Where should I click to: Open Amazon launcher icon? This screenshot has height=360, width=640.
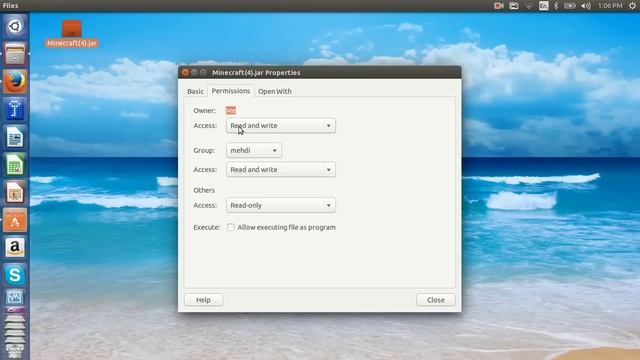(15, 247)
